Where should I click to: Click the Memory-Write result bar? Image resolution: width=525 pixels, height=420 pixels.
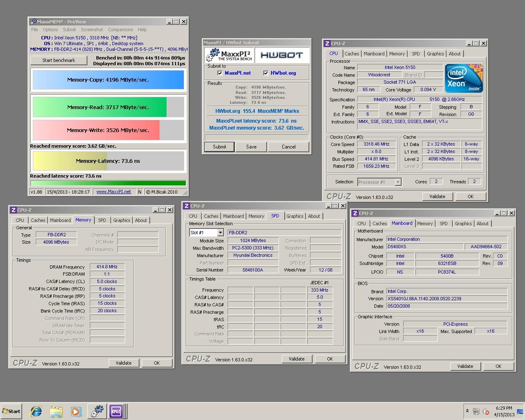[x=108, y=130]
